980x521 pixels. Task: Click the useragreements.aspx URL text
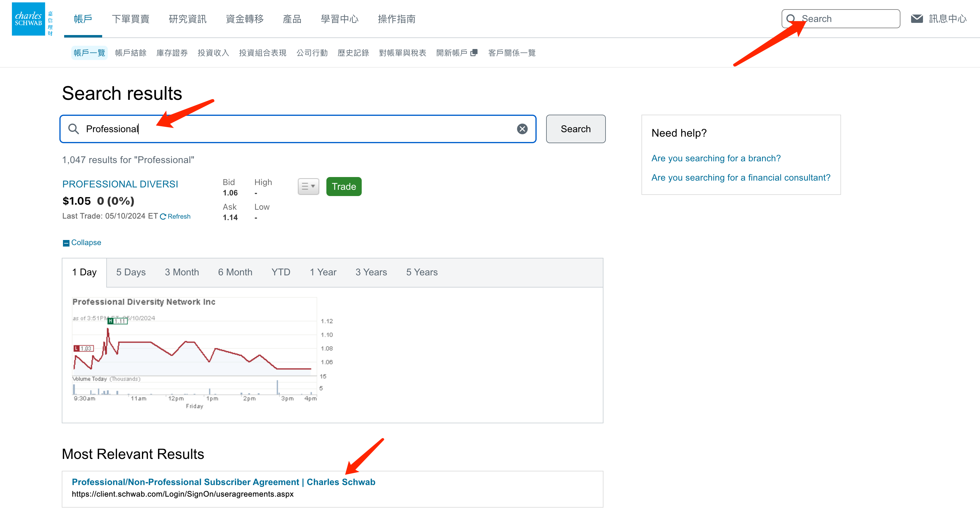tap(183, 494)
